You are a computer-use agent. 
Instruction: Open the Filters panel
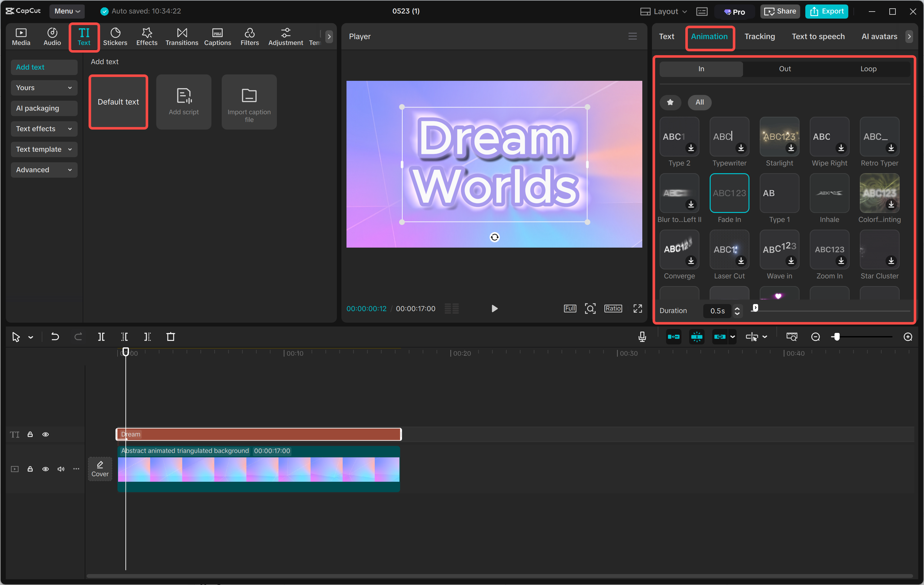tap(250, 37)
